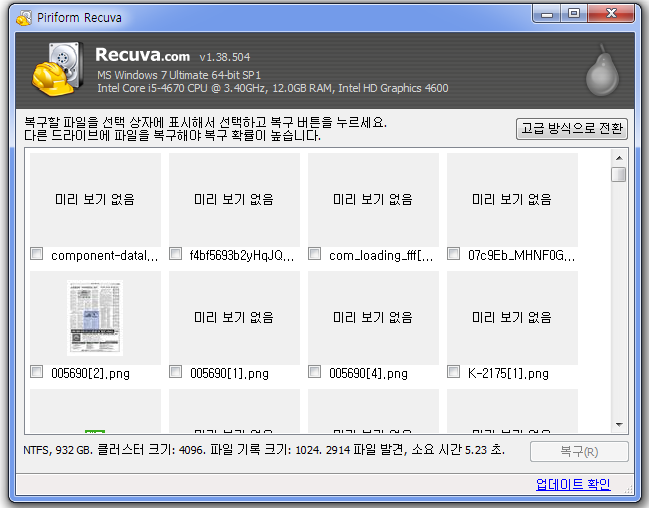Viewport: 649px width, 508px height.
Task: Select the com_loading_fff[... preview tile
Action: click(373, 200)
